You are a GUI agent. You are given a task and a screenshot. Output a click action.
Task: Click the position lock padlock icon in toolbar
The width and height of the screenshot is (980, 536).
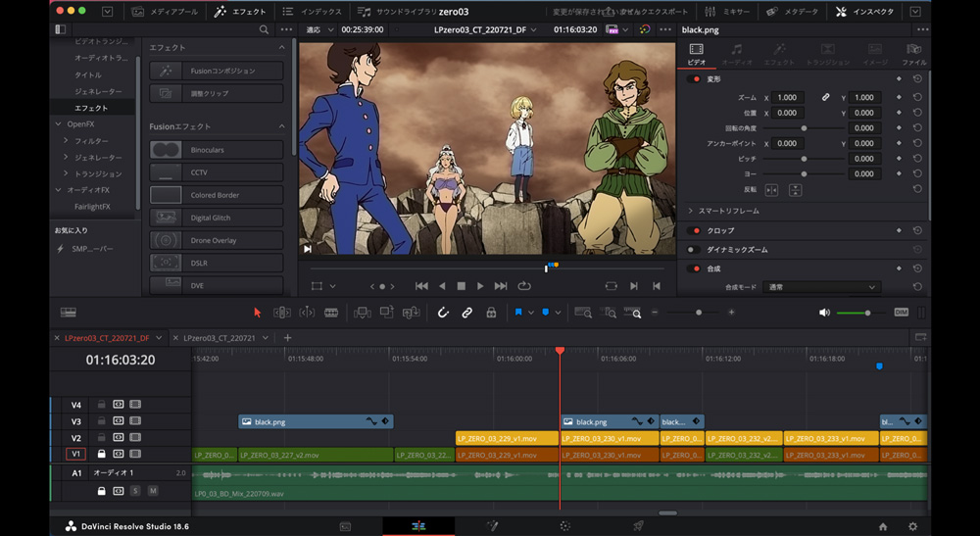point(491,313)
